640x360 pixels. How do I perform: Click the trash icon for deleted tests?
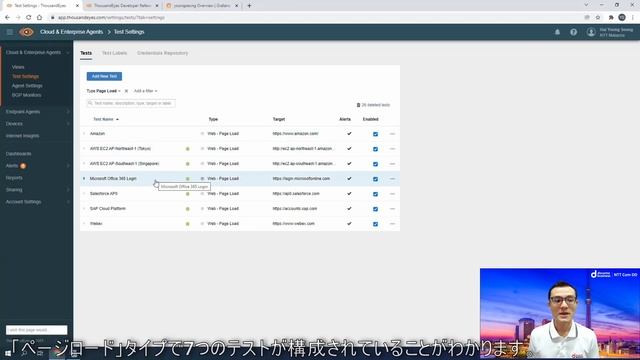[x=358, y=105]
